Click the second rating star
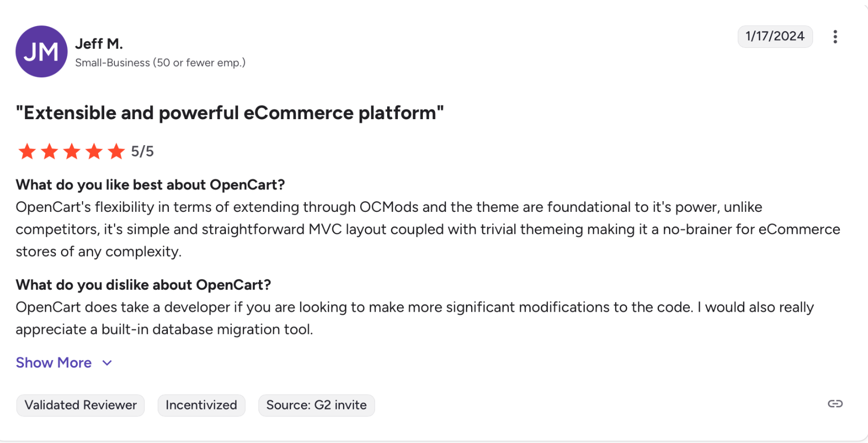868x443 pixels. click(49, 151)
